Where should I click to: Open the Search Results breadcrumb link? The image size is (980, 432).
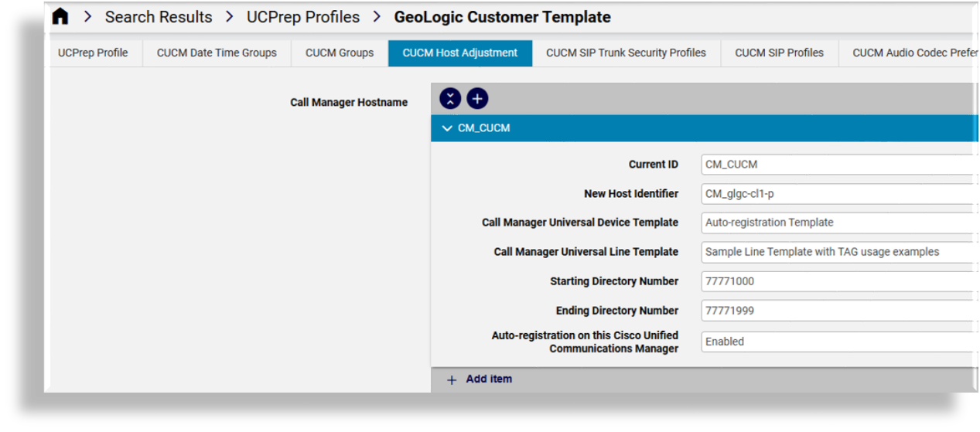159,17
